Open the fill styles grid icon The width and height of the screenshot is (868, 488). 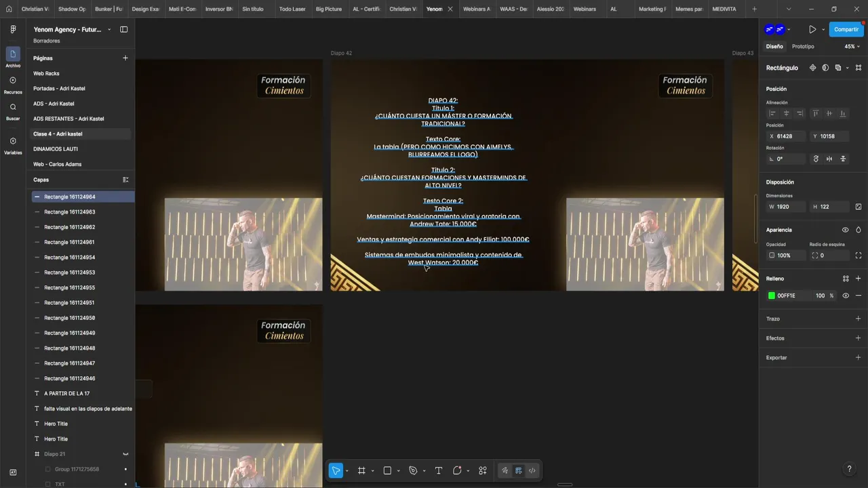click(x=846, y=279)
